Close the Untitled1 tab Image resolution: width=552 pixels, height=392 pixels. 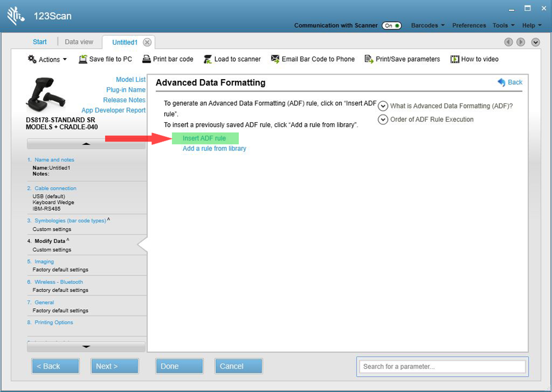tap(147, 42)
